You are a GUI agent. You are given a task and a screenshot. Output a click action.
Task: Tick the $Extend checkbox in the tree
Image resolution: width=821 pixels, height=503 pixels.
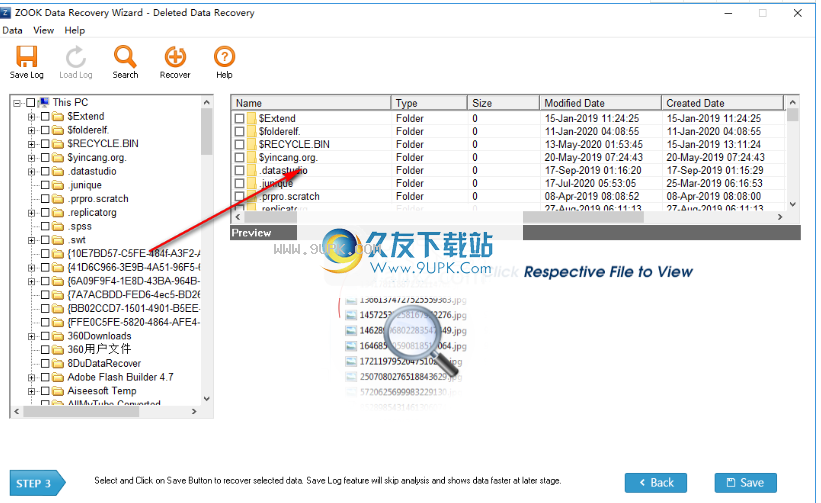click(45, 116)
